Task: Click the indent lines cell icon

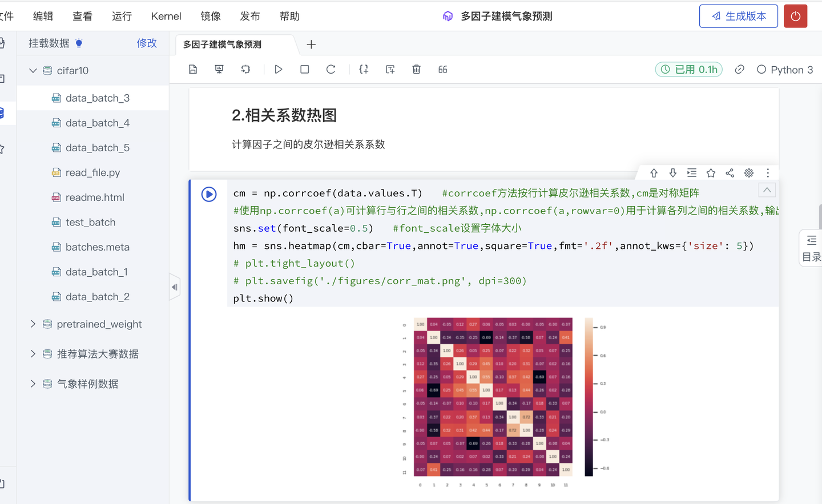Action: tap(692, 173)
